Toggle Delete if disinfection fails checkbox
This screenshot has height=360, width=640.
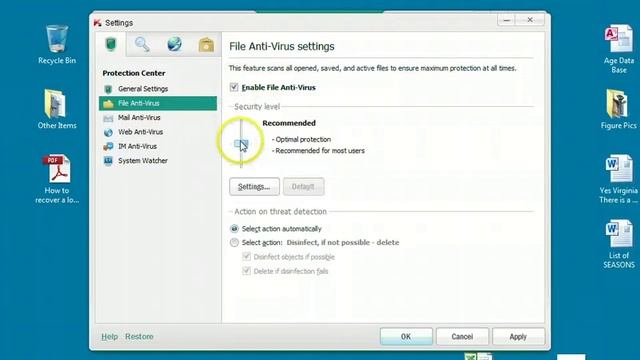246,271
